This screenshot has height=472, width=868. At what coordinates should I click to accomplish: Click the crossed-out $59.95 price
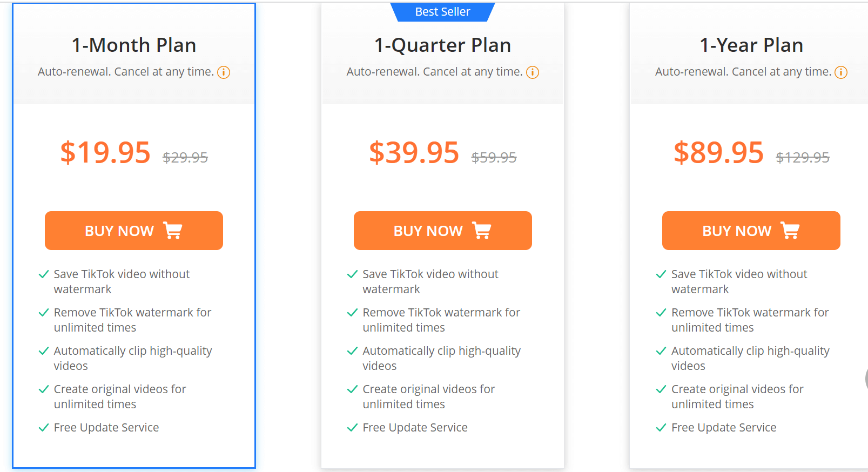pos(494,158)
